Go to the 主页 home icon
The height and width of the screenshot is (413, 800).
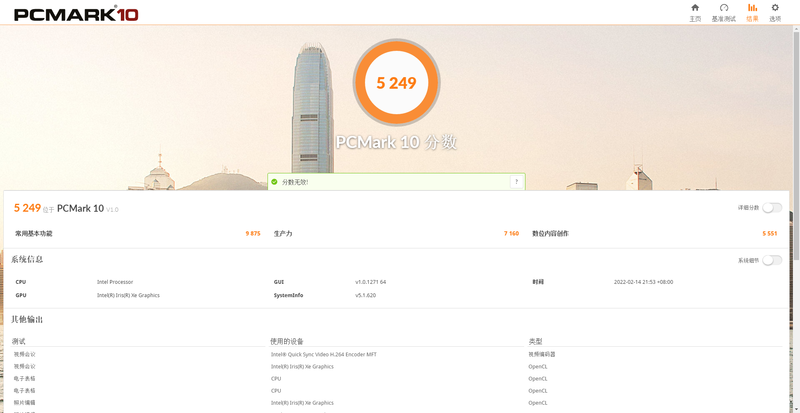tap(695, 8)
